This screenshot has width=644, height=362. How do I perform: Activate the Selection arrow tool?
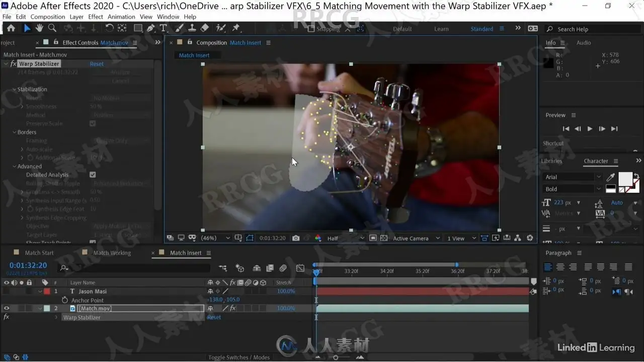27,29
